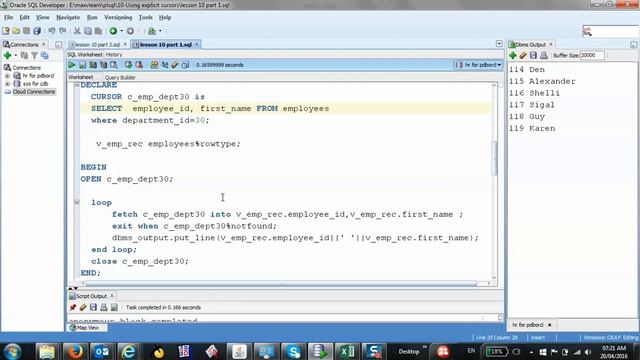Image resolution: width=640 pixels, height=360 pixels.
Task: Select the Script Output tab
Action: point(91,296)
